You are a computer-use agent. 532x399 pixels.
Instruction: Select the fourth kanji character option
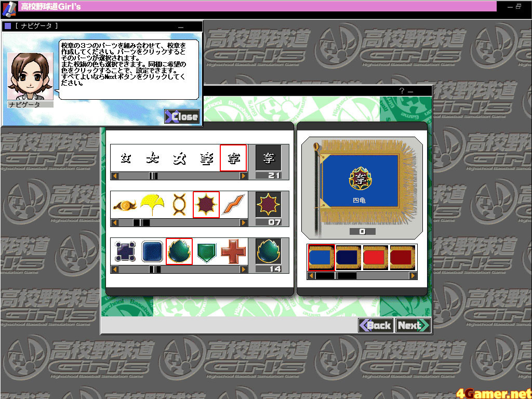click(206, 158)
